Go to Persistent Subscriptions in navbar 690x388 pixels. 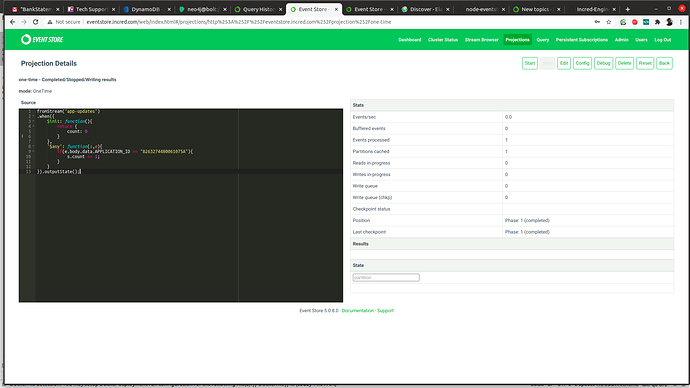click(581, 40)
